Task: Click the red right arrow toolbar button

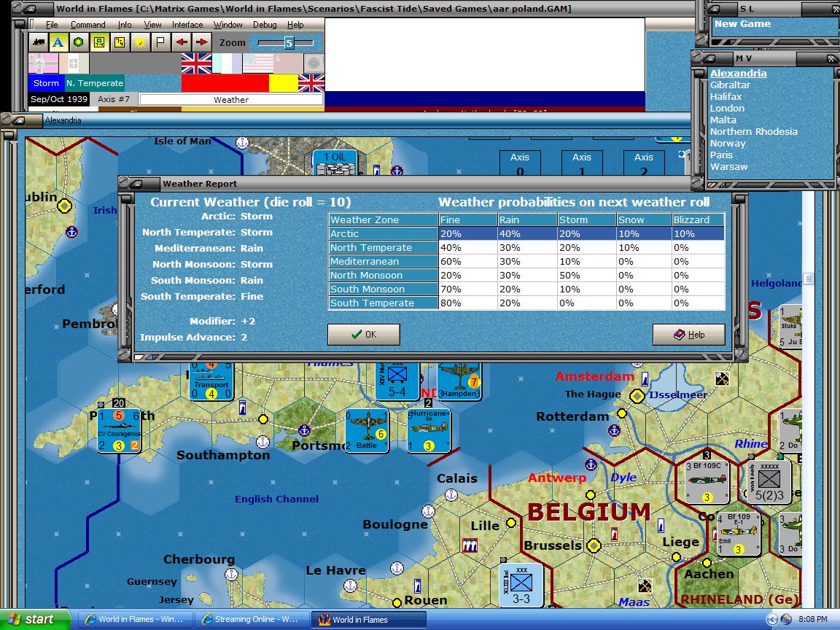Action: (201, 42)
